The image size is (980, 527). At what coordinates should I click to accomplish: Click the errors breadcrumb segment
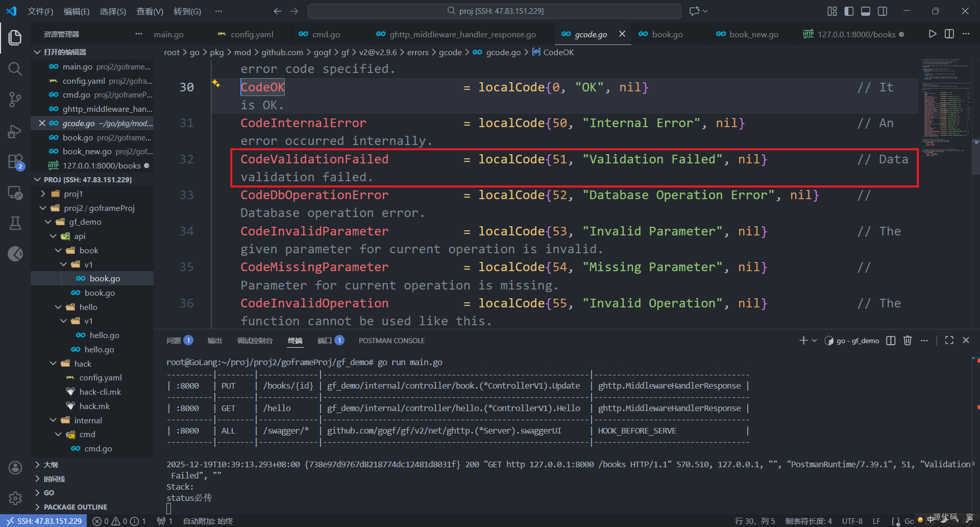click(418, 52)
